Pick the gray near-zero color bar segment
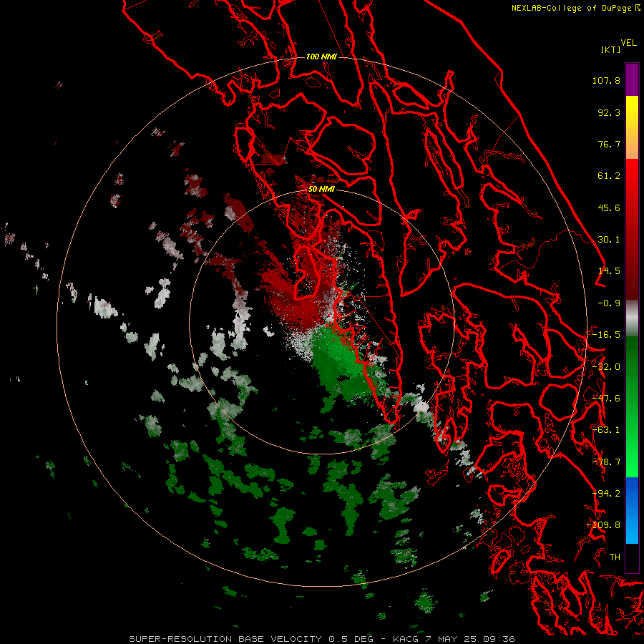Screen dimensions: 644x644 632,318
